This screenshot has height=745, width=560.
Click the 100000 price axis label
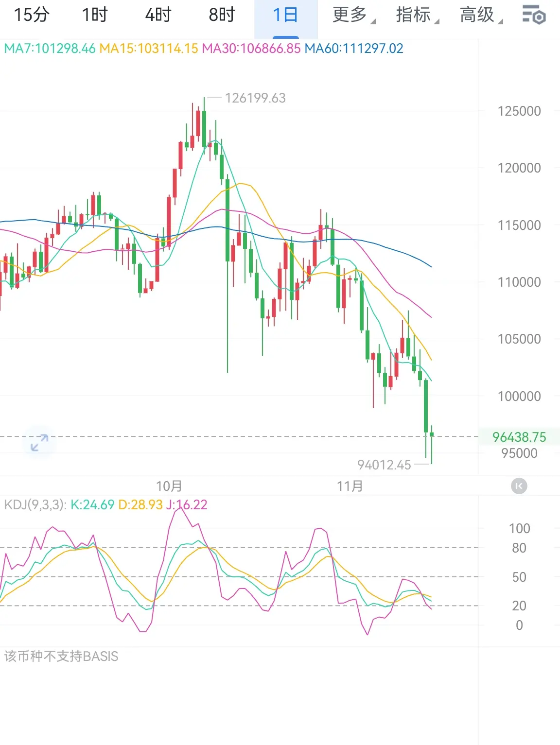(x=519, y=397)
